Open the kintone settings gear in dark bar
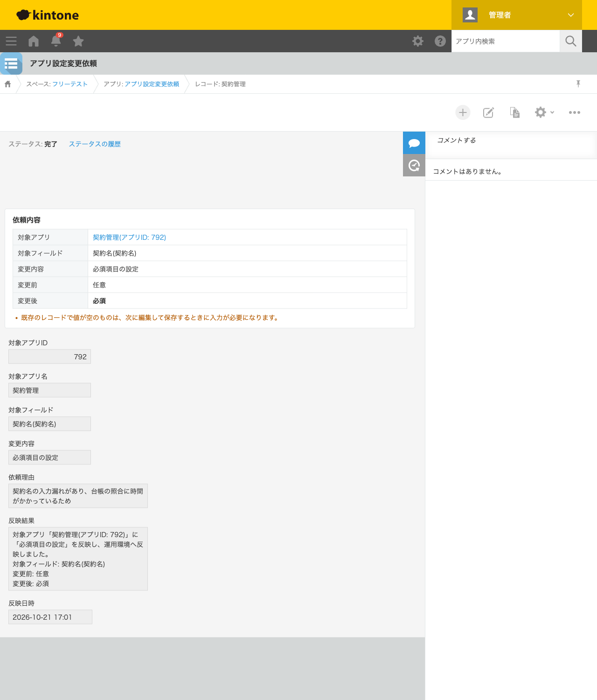The image size is (597, 700). tap(418, 41)
